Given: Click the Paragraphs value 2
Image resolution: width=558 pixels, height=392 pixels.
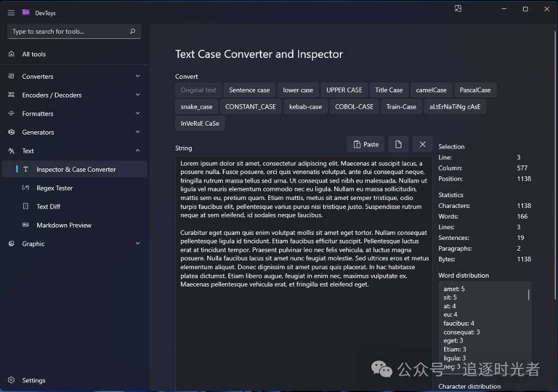Looking at the screenshot, I should [519, 248].
